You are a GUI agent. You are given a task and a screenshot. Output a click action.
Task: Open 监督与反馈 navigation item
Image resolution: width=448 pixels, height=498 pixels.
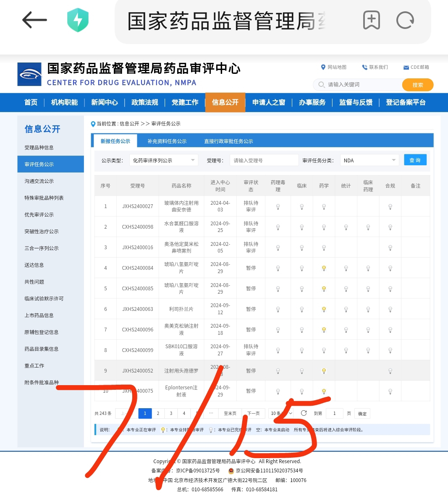point(356,102)
